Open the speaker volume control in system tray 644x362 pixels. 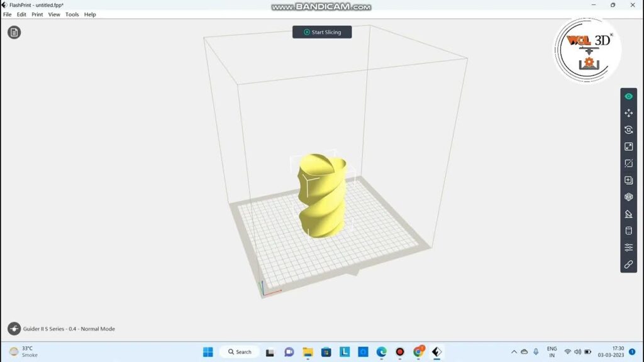click(576, 351)
